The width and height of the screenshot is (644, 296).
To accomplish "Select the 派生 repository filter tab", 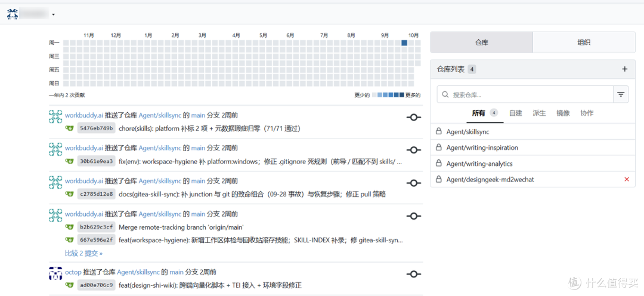I will point(539,113).
